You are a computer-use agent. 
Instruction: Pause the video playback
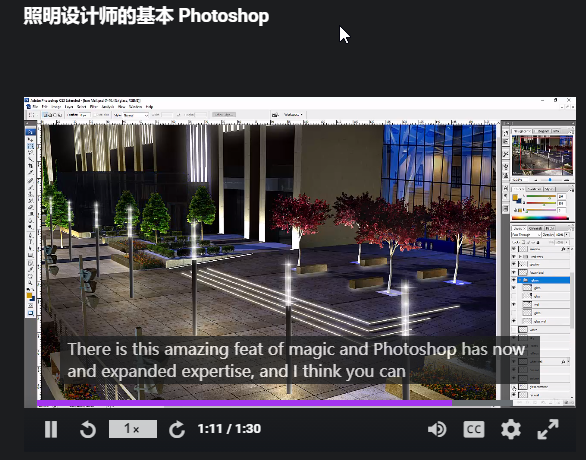pyautogui.click(x=51, y=429)
